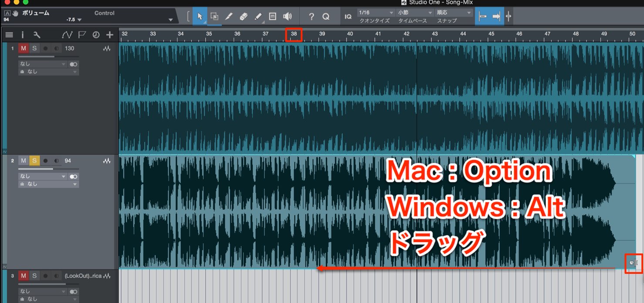
Task: Open track 3 input なし dropdown
Action: coord(43,291)
